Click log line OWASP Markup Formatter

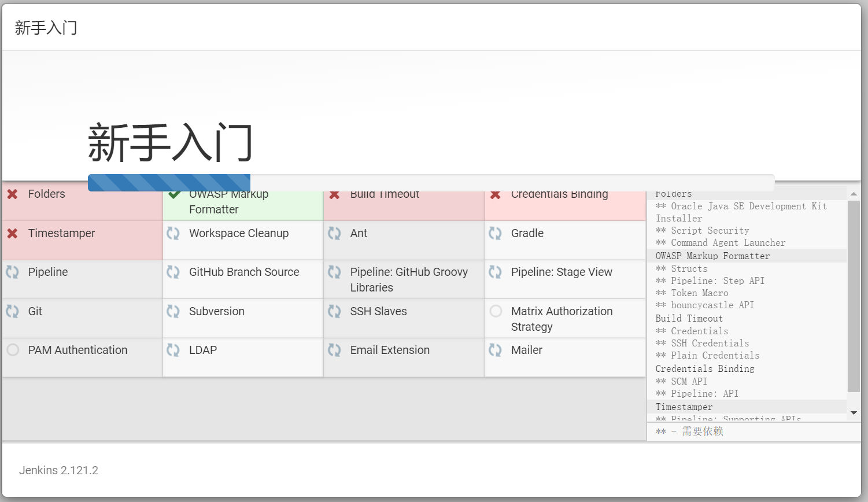[712, 256]
